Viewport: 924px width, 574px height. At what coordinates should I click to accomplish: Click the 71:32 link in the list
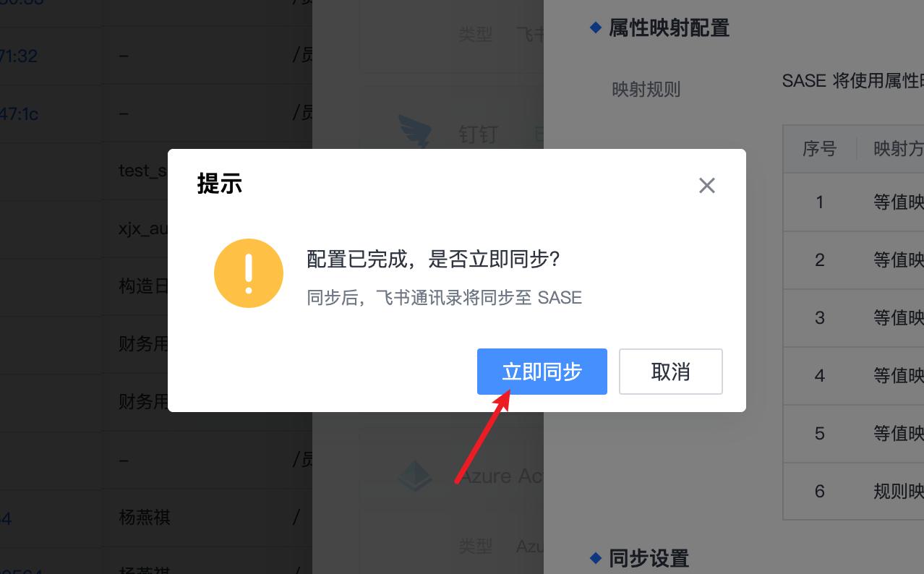(x=19, y=56)
